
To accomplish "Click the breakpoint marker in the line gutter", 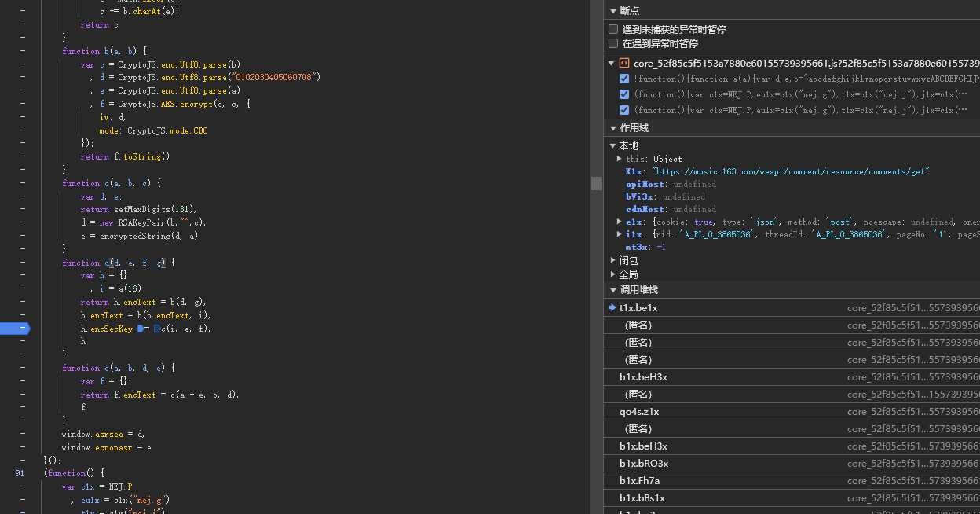I will [x=16, y=329].
